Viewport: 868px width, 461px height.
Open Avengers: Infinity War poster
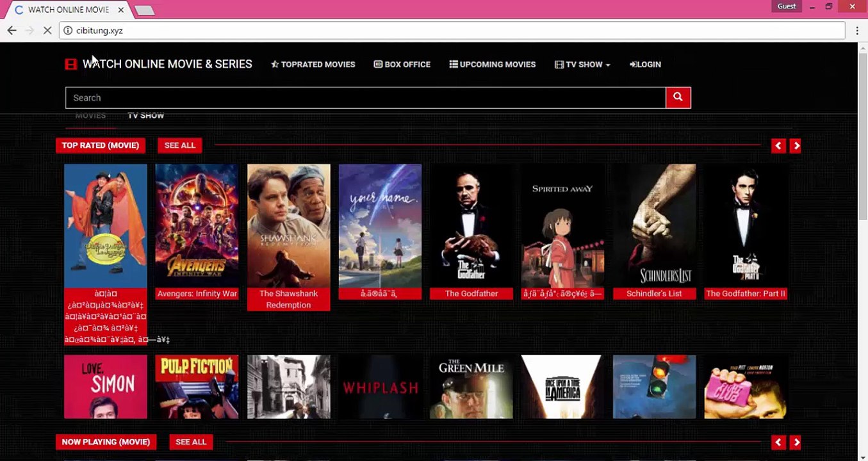tap(197, 225)
